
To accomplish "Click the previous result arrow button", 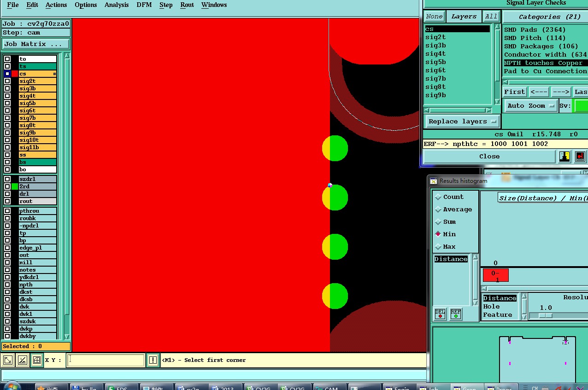I will coord(539,92).
